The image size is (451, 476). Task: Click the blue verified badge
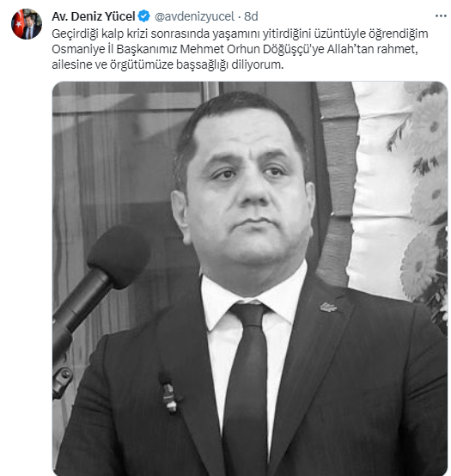(x=143, y=16)
